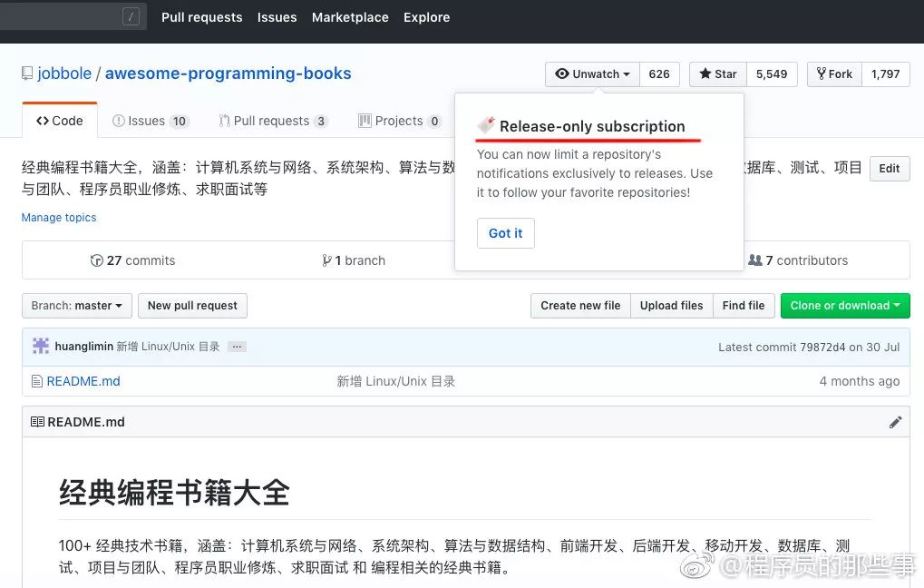Click '4 months ago' timestamp
Screen dimensions: 924x588
click(860, 382)
